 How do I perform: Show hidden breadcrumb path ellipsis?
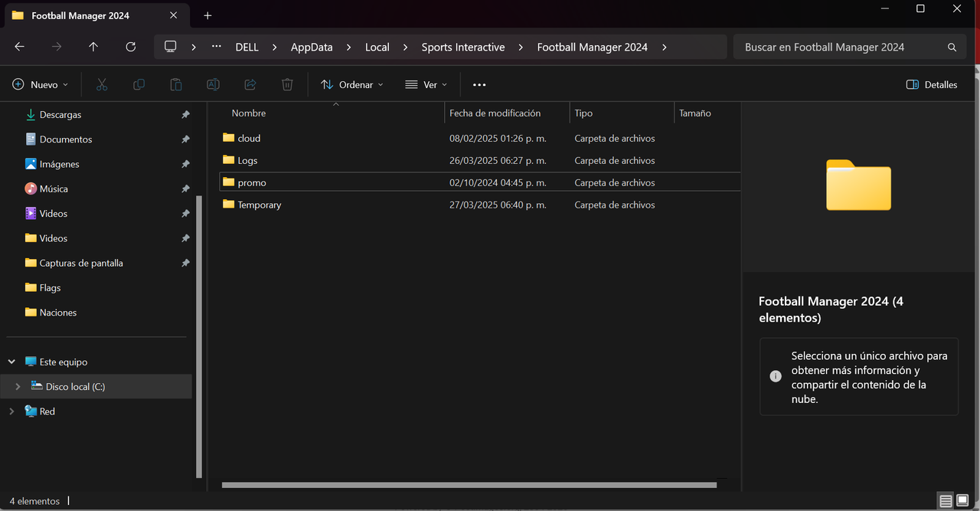(217, 47)
